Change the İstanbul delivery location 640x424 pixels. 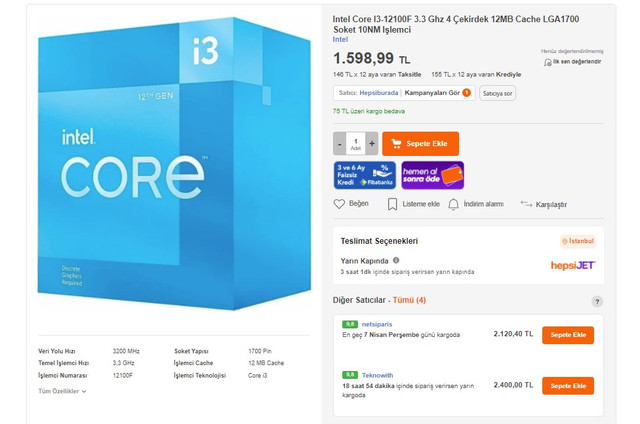578,241
